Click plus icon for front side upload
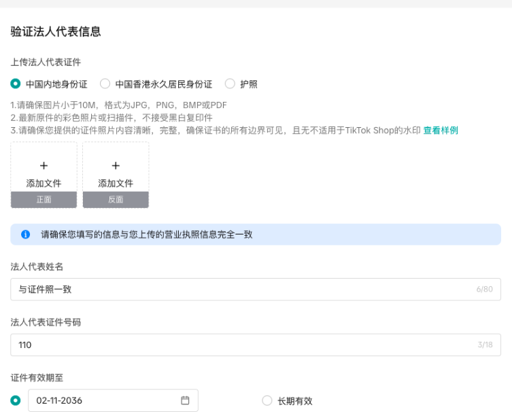512x420 pixels. pyautogui.click(x=44, y=165)
